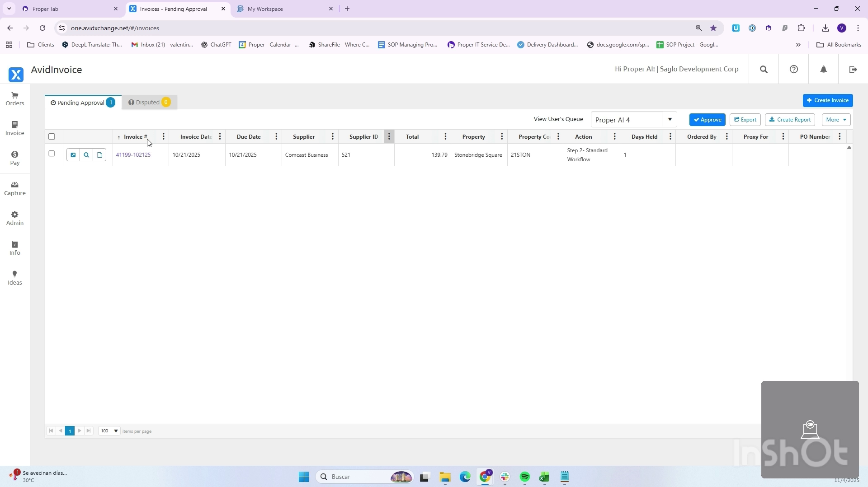Screen dimensions: 868x487
Task: Open the ChatGPT bookmark
Action: [216, 45]
